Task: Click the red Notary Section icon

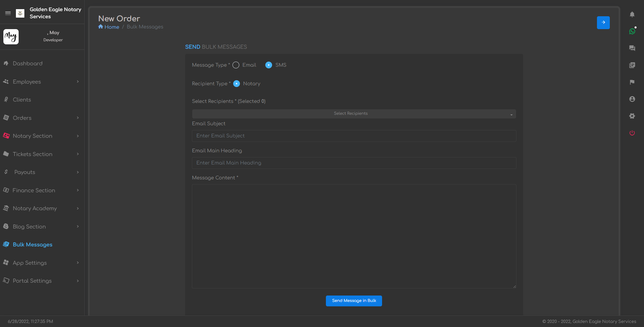Action: pyautogui.click(x=6, y=136)
